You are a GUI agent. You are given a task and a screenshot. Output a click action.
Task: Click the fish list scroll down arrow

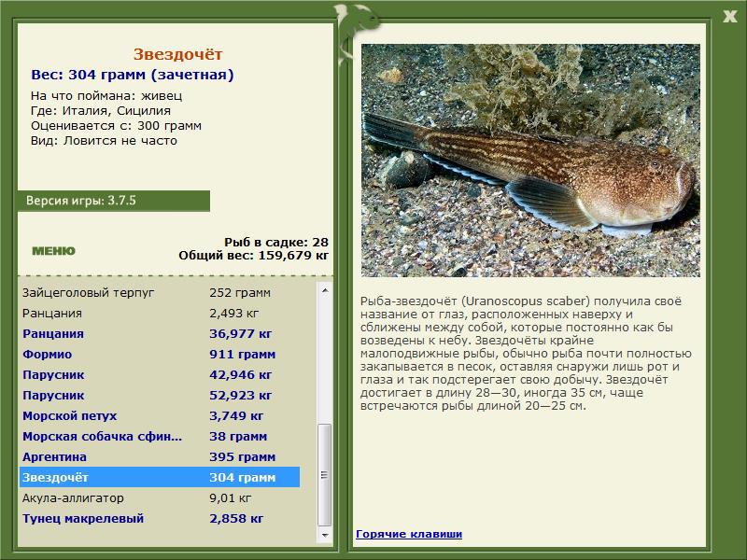(x=325, y=535)
